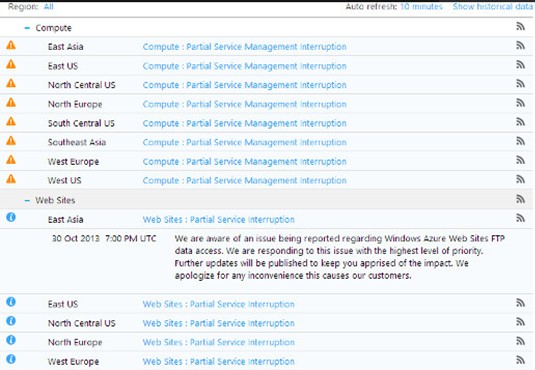
Task: Open Compute interruption details for West US
Action: [x=245, y=181]
